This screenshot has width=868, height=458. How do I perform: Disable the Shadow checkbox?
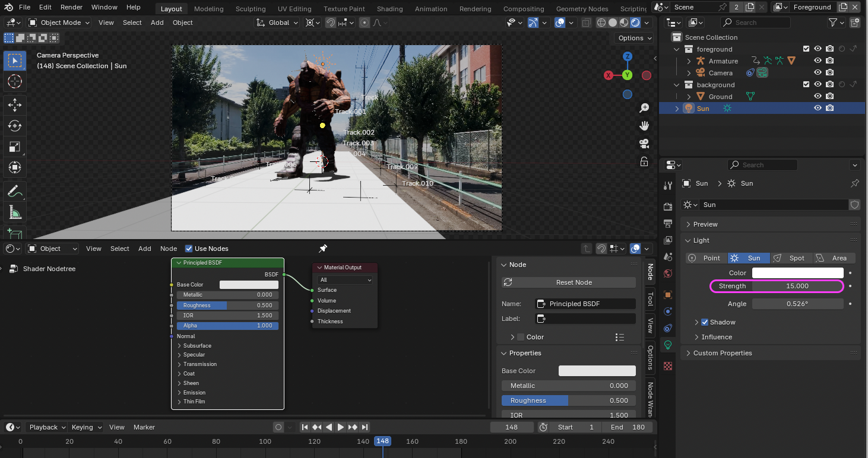705,322
